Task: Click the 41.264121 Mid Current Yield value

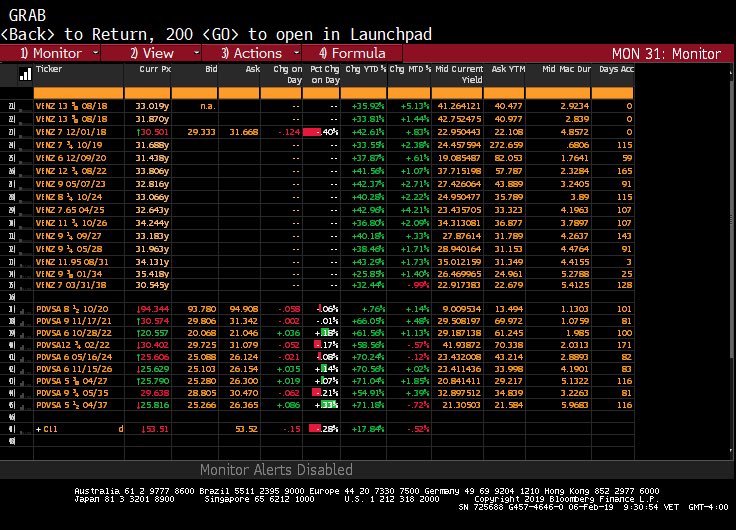Action: (459, 106)
